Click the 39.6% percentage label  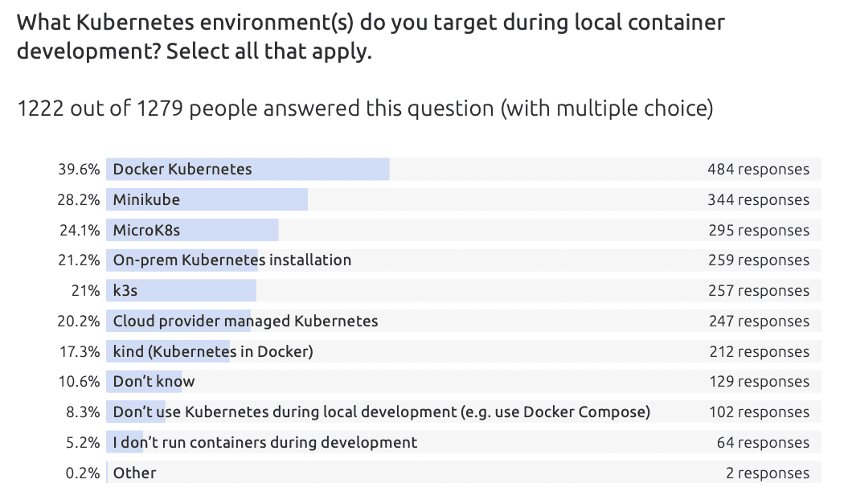[79, 170]
